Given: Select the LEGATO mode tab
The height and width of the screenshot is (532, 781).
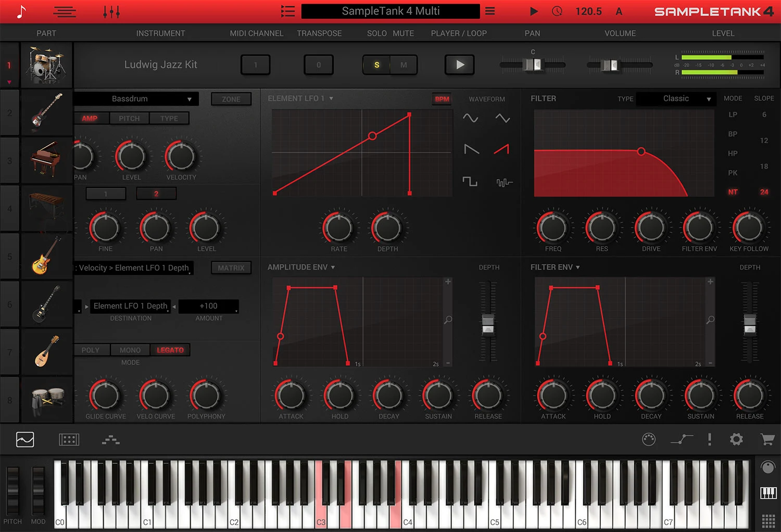Looking at the screenshot, I should [x=170, y=350].
